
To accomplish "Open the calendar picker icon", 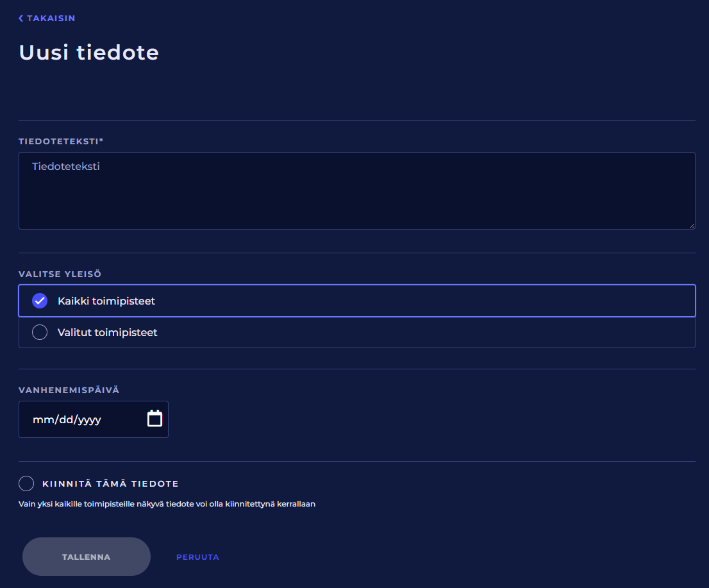I will coord(154,419).
